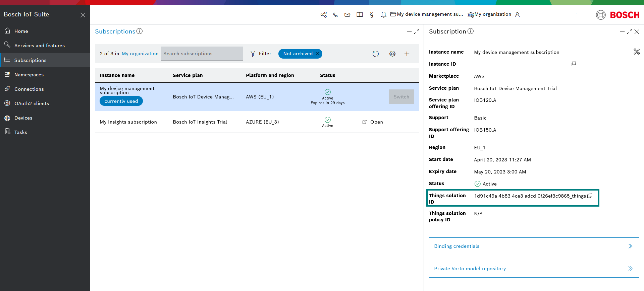Image resolution: width=644 pixels, height=291 pixels.
Task: Click the Search subscriptions field
Action: coord(202,54)
